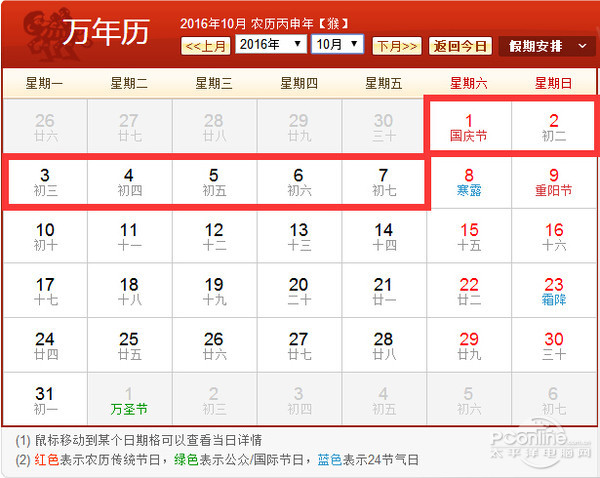Select October 21 廿一 cell
Screen dimensions: 600x478
coord(384,290)
